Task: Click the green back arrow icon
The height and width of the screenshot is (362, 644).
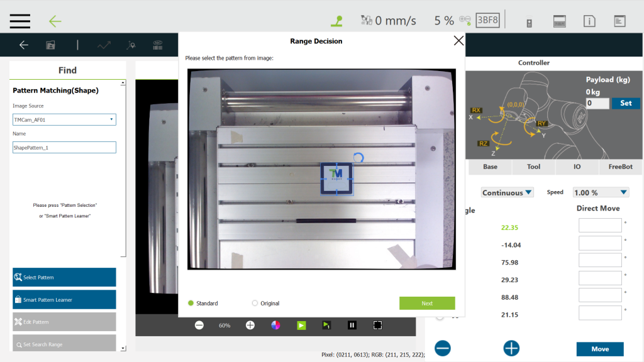Action: (x=55, y=21)
